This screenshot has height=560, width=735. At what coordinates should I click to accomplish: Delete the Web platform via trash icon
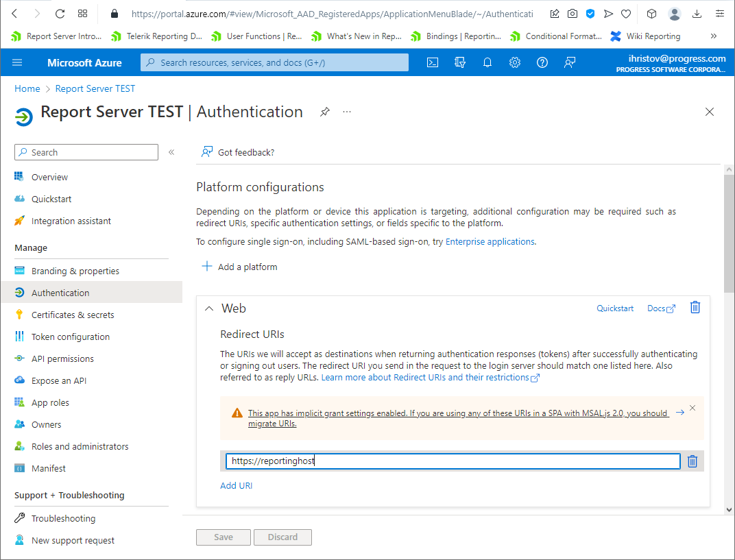[695, 308]
